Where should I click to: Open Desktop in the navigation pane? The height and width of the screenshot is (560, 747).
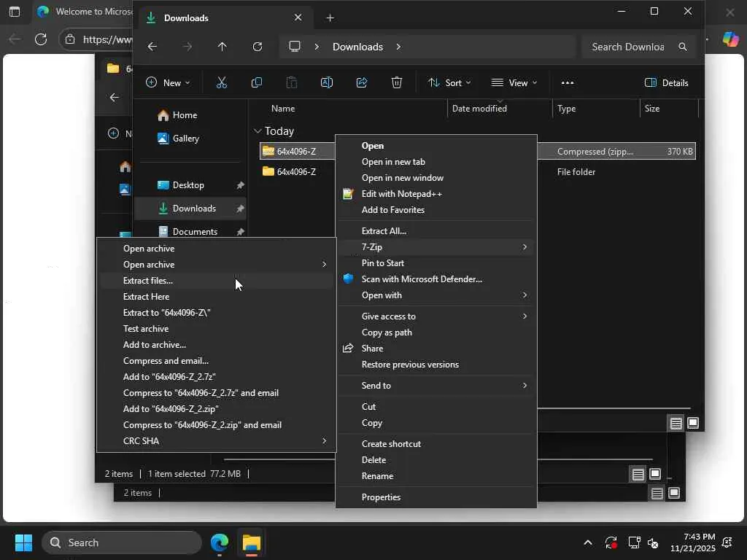click(188, 185)
